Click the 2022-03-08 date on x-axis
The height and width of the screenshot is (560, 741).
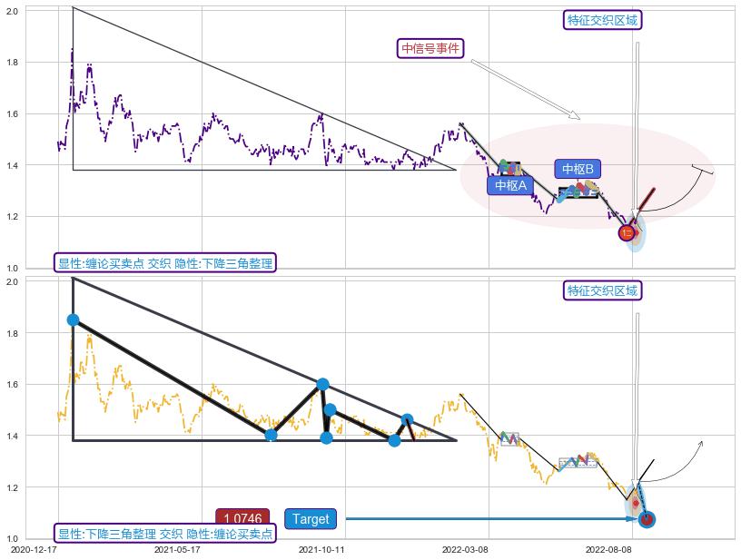pyautogui.click(x=465, y=549)
